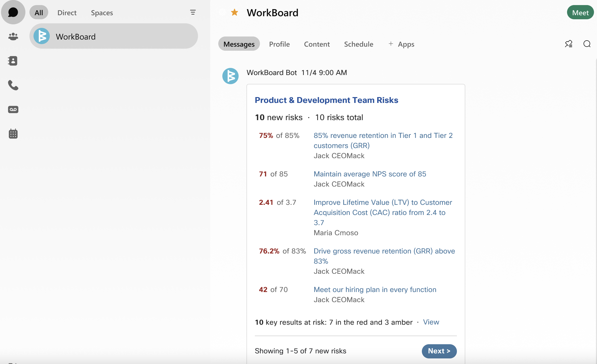Viewport: 597px width, 364px height.
Task: Click the 76.2% of 83% value
Action: click(x=282, y=251)
